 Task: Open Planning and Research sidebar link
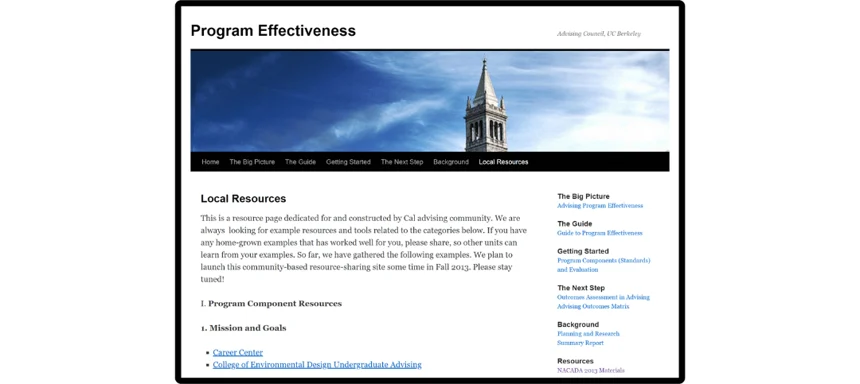[589, 334]
